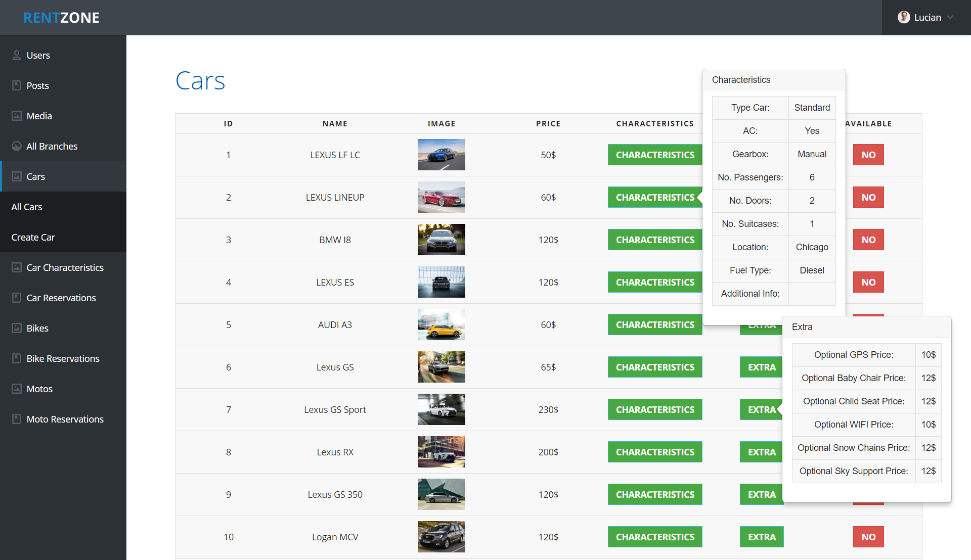Click the RENTZONE logo
The image size is (971, 560).
(x=62, y=18)
